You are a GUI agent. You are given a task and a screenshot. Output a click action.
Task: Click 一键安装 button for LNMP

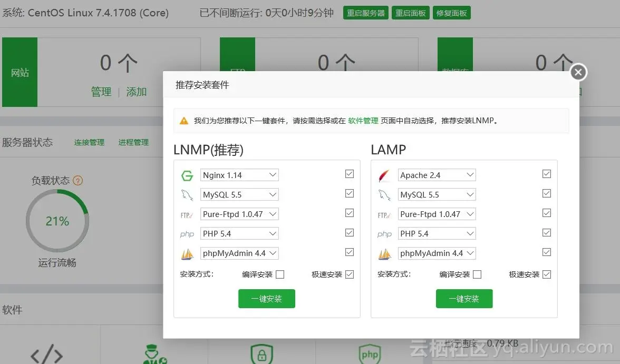pos(267,298)
